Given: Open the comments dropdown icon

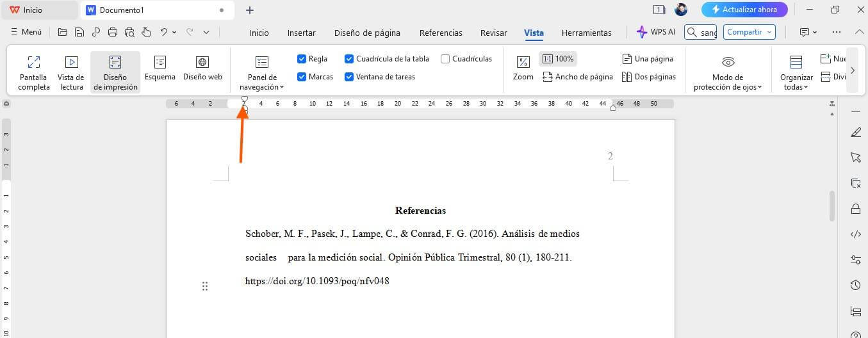Looking at the screenshot, I should (x=808, y=32).
